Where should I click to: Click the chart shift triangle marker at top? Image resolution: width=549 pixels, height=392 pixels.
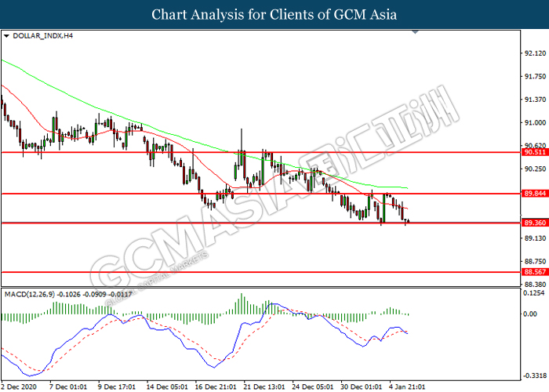click(416, 32)
